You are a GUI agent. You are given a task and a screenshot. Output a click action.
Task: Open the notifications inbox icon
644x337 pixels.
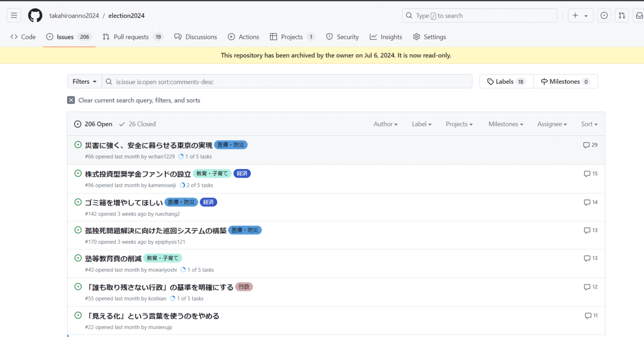tap(639, 15)
